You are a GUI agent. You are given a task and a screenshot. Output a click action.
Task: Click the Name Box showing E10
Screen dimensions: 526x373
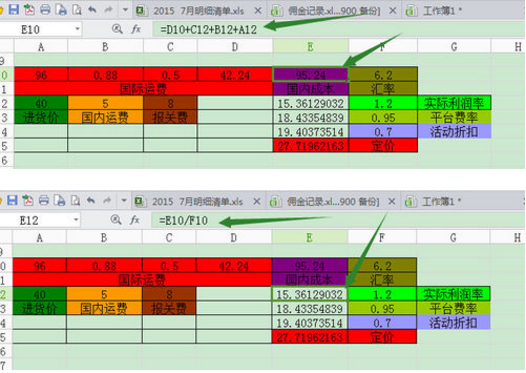coord(36,30)
